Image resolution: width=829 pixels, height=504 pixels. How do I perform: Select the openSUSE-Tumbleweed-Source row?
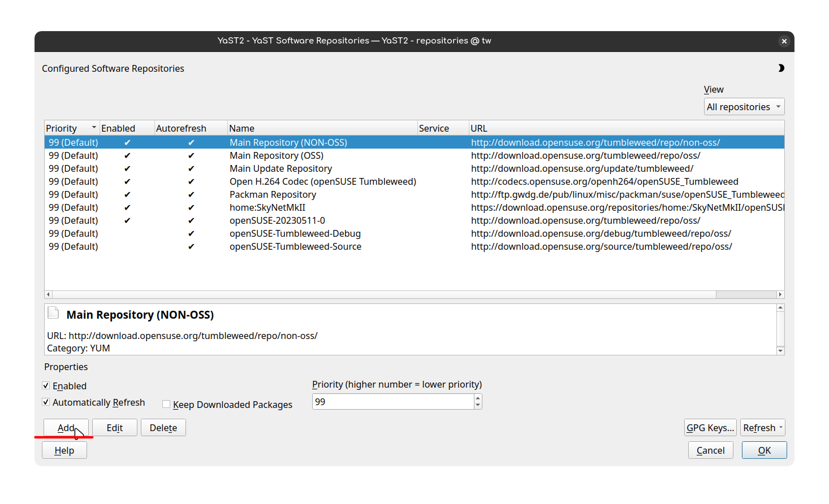pos(414,246)
